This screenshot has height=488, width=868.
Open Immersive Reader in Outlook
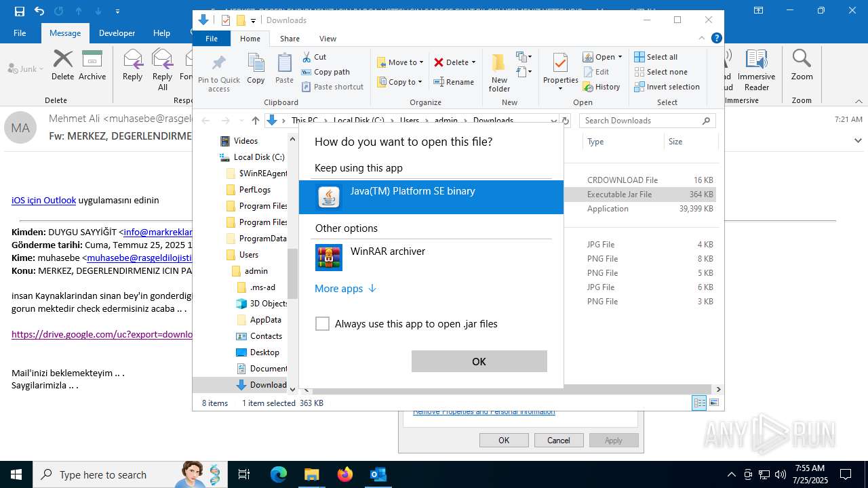tap(756, 69)
